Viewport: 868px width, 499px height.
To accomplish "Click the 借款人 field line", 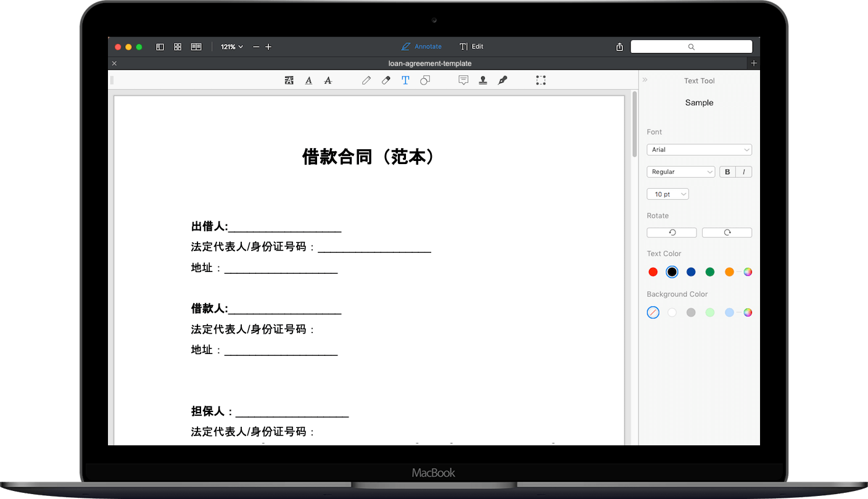I will pyautogui.click(x=284, y=310).
